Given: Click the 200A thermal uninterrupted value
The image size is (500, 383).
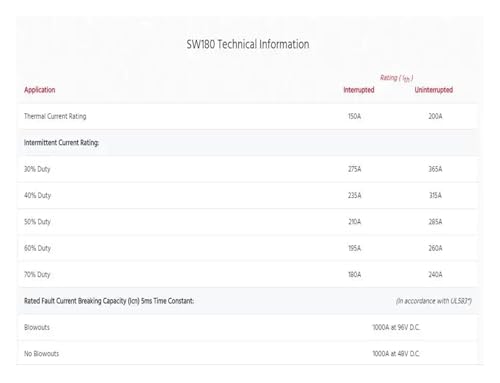Looking at the screenshot, I should [435, 116].
